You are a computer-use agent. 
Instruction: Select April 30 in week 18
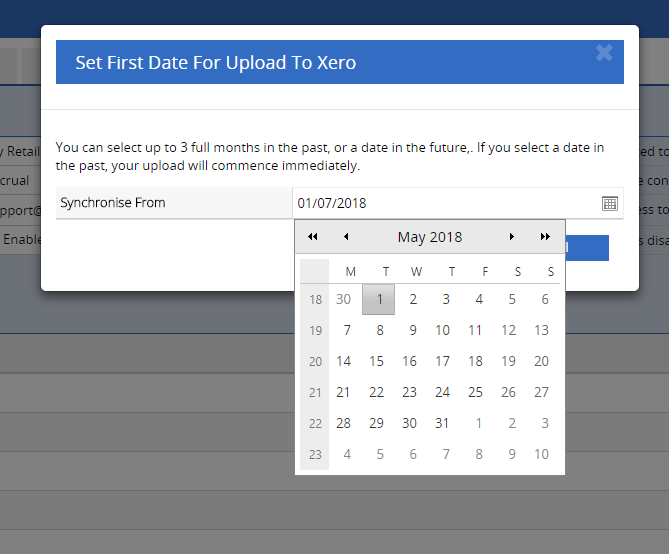345,299
